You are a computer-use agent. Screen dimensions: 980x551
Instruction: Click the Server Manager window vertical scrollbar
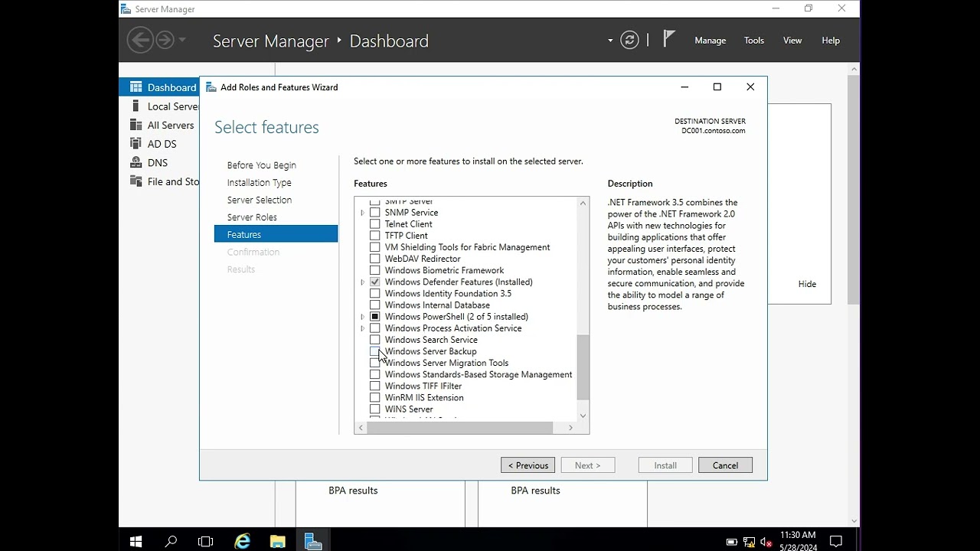point(854,190)
